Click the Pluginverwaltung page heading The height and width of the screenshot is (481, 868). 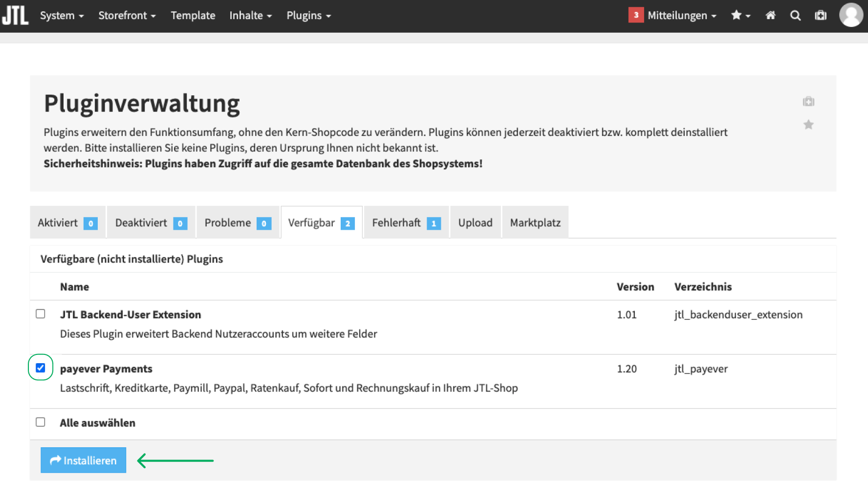coord(142,104)
